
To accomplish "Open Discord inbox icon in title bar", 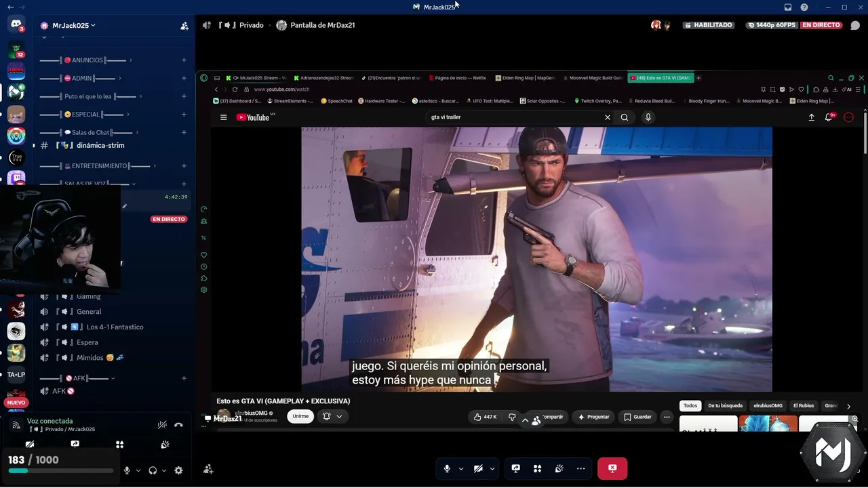I will coord(788,7).
